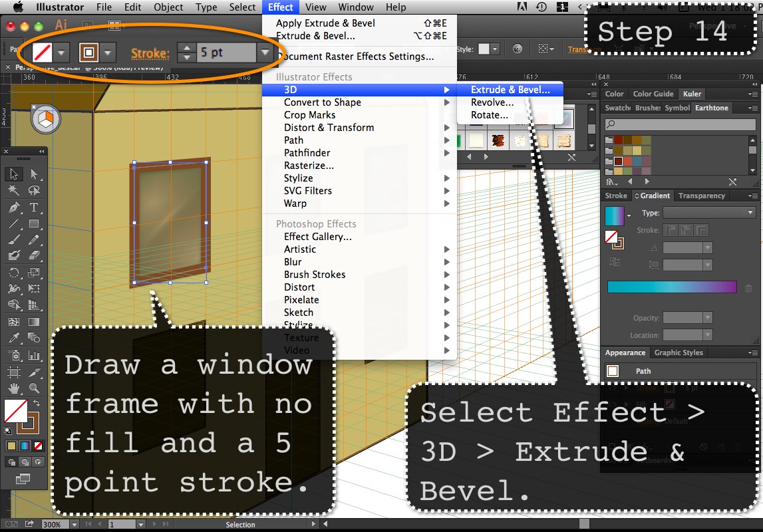Select the Magic Wand tool
The height and width of the screenshot is (532, 763).
tap(13, 190)
